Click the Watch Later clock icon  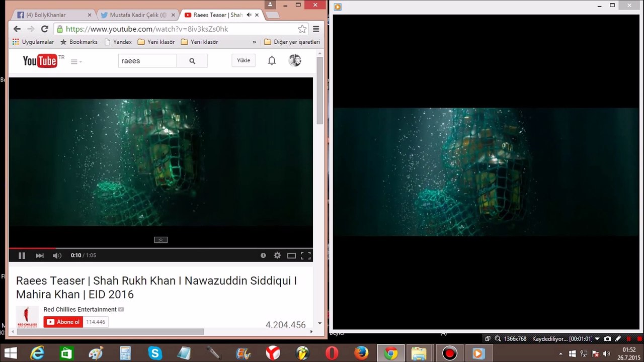pos(263,255)
